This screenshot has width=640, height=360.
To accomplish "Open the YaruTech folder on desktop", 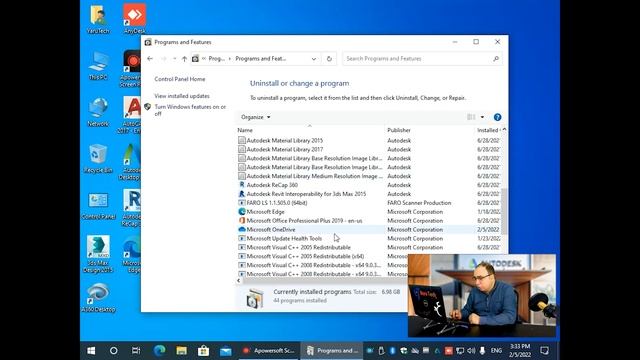I will coord(98,19).
